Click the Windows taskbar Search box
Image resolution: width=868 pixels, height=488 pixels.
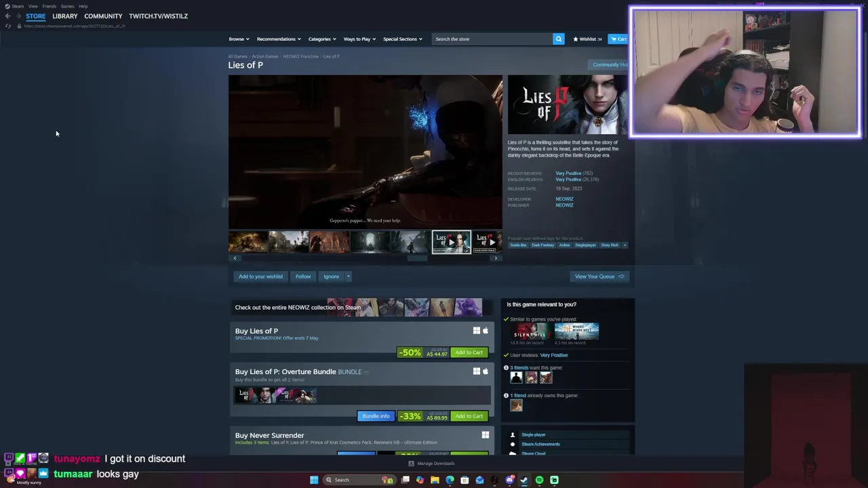click(x=358, y=480)
